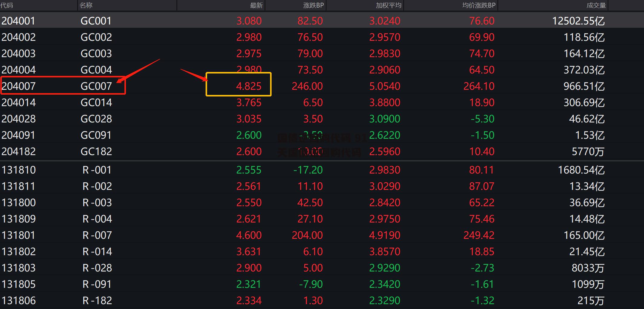Click the name GC091

pos(96,135)
